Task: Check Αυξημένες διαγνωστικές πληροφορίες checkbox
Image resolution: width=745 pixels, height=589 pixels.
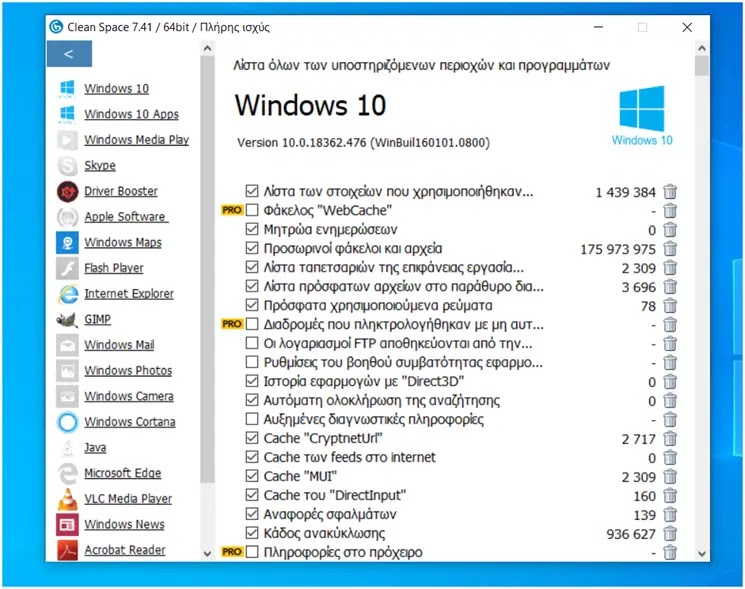Action: tap(252, 419)
